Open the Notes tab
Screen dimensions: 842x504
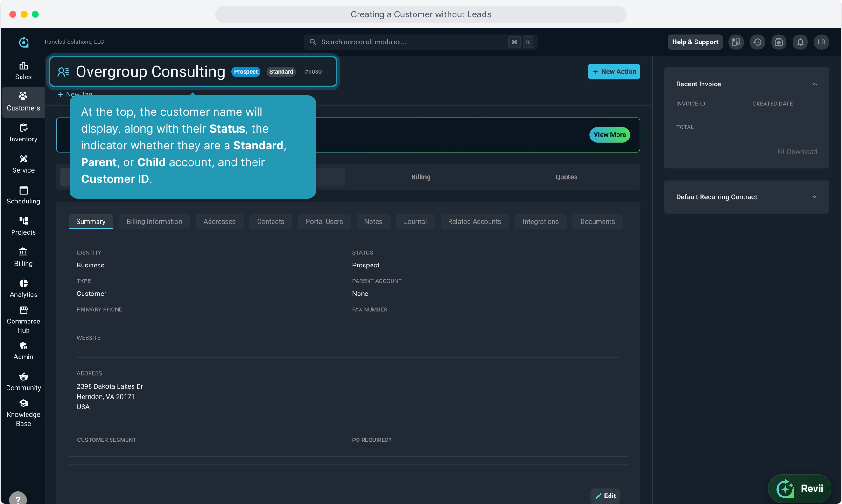point(373,222)
